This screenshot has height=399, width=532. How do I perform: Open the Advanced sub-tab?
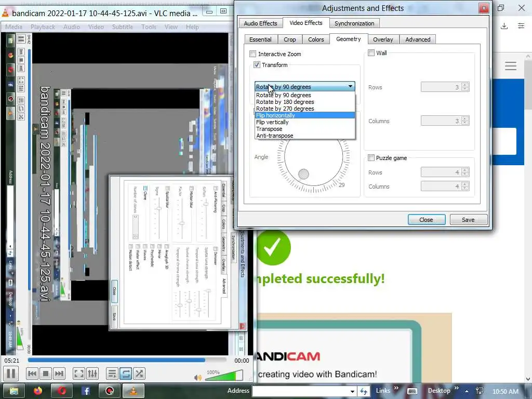coord(418,39)
